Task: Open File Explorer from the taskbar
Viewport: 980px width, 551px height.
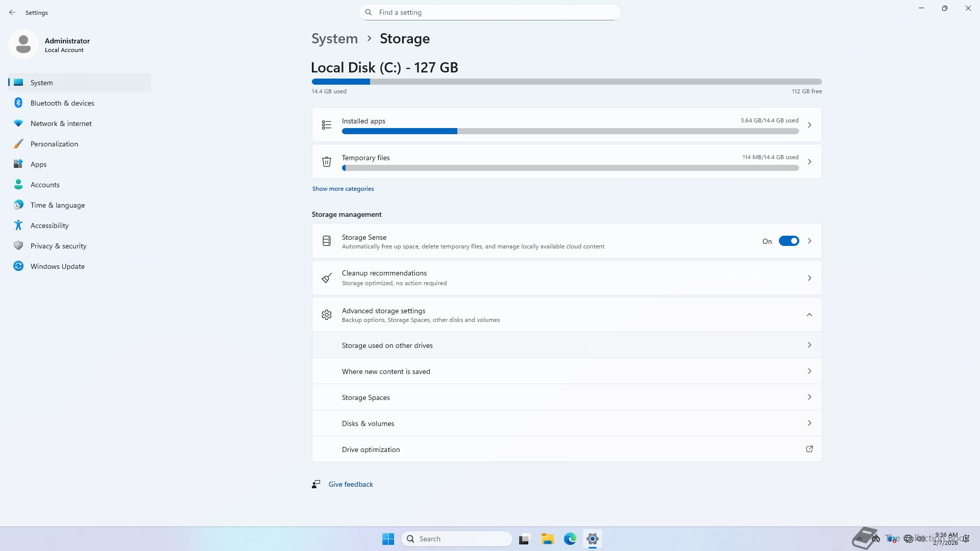Action: pyautogui.click(x=548, y=539)
